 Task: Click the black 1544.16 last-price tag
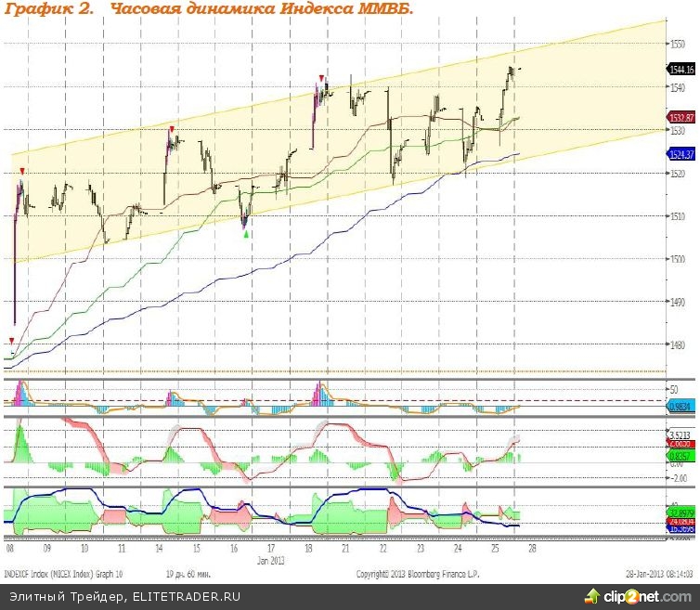[681, 70]
